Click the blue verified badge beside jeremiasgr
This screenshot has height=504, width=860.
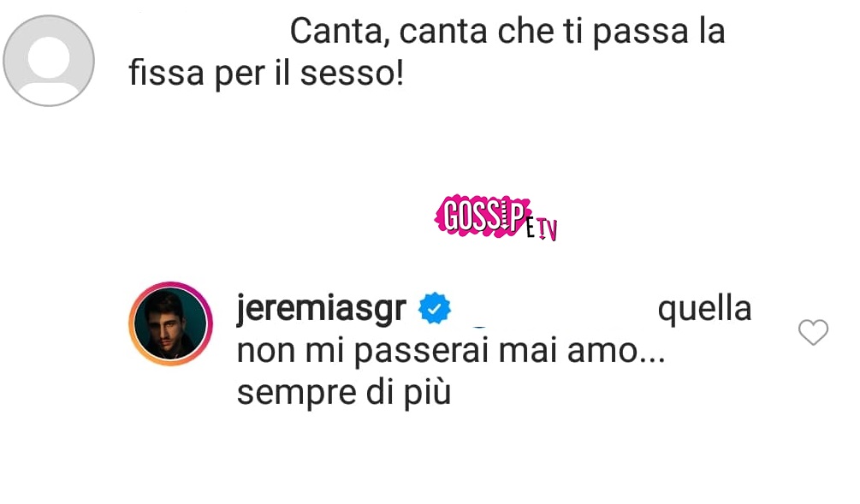tap(435, 308)
